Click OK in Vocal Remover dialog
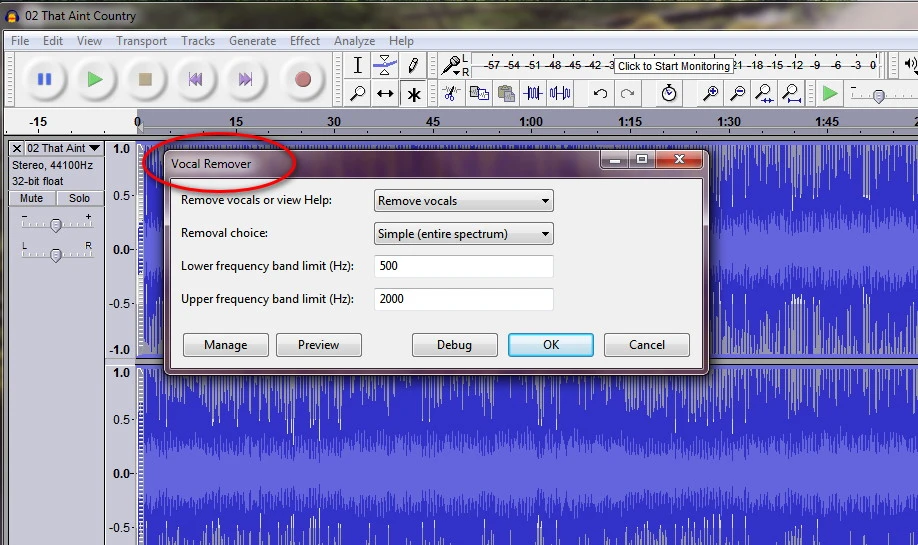 [x=551, y=345]
